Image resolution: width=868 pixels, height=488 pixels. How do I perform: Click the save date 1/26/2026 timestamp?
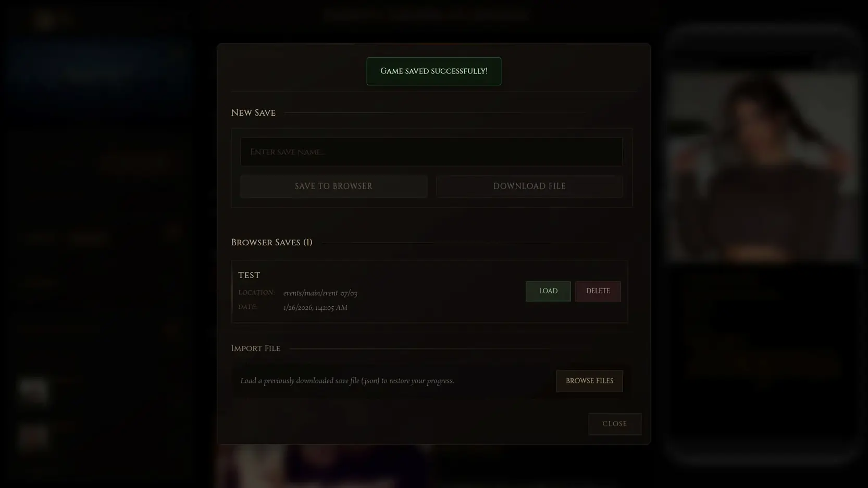pos(315,308)
